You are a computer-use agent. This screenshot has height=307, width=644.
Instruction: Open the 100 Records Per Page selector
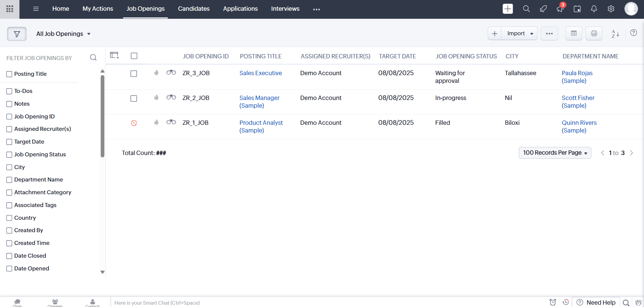(554, 153)
